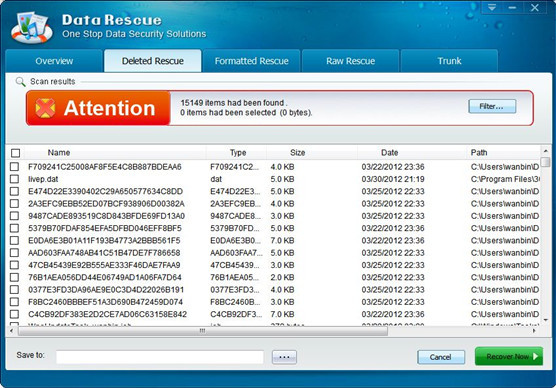Check the livep.dat file checkbox
The image size is (556, 388).
click(15, 179)
